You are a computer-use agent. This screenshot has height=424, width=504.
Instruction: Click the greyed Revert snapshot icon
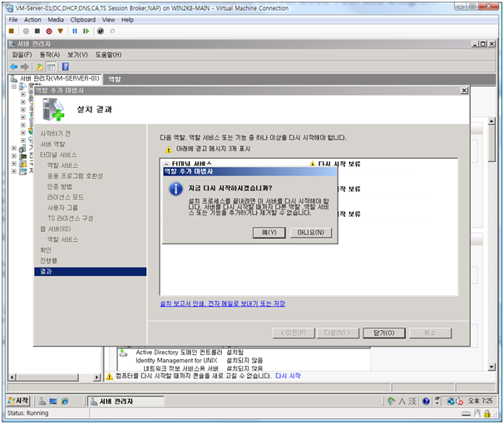[x=112, y=31]
